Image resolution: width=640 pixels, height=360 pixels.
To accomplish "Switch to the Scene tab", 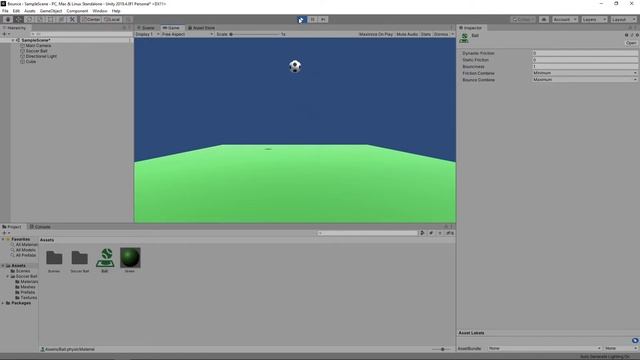I will (146, 28).
